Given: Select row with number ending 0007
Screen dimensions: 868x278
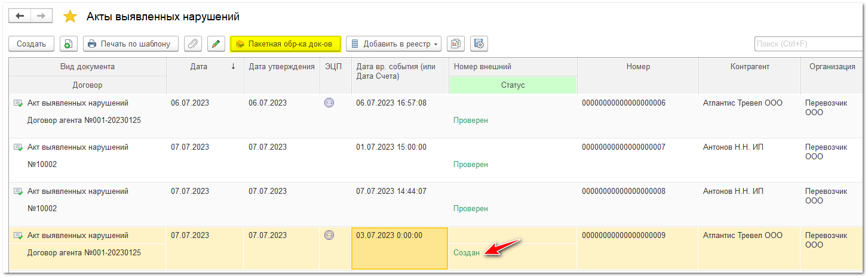Looking at the screenshot, I should [623, 147].
